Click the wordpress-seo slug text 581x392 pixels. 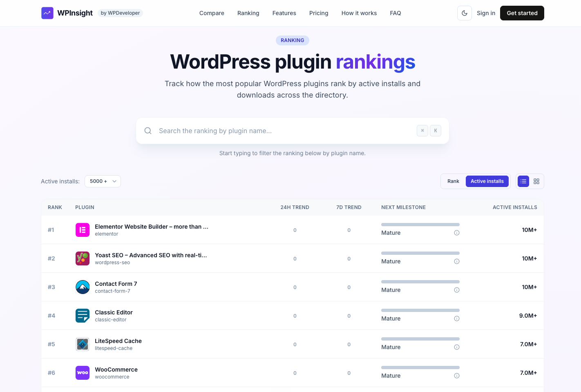112,263
